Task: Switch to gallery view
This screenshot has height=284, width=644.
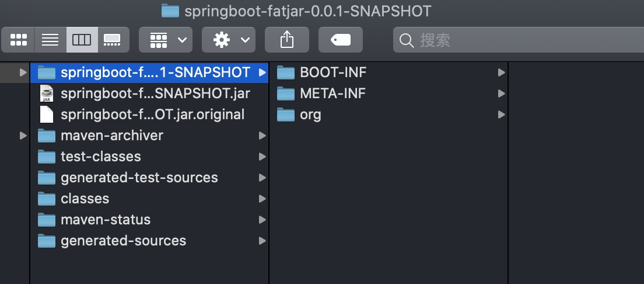Action: 112,40
